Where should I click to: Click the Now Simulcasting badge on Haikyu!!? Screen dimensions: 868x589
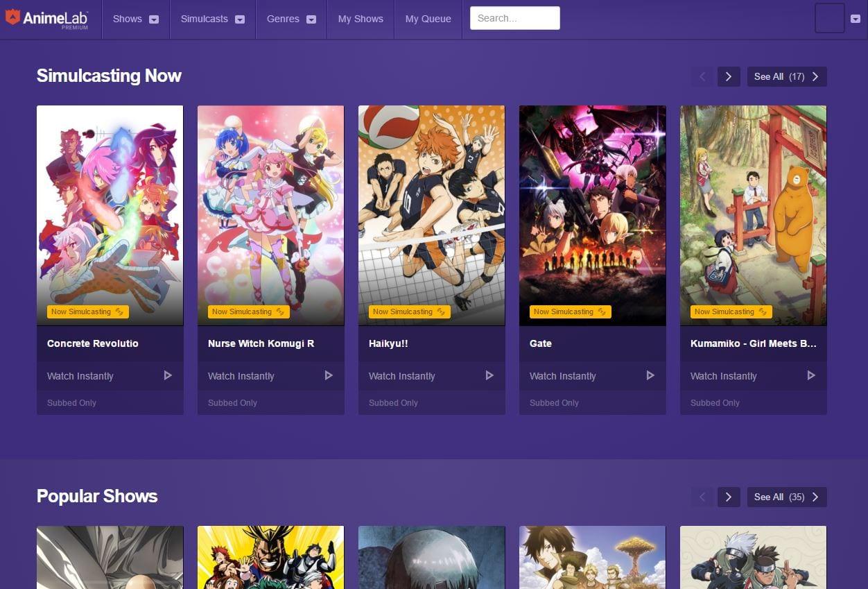point(408,311)
